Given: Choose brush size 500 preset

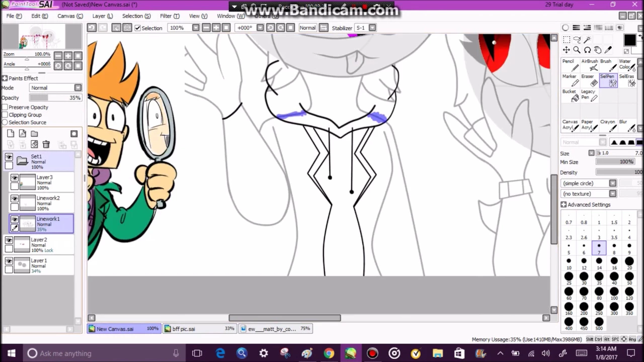Looking at the screenshot, I should coord(599,324).
